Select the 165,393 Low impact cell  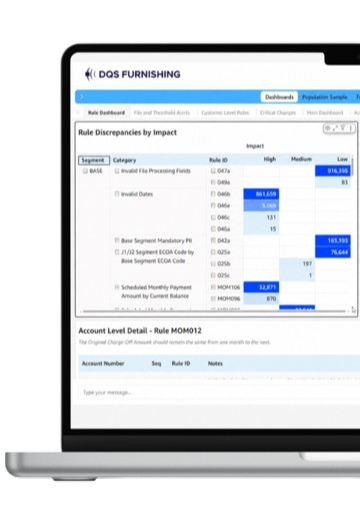[x=333, y=240]
